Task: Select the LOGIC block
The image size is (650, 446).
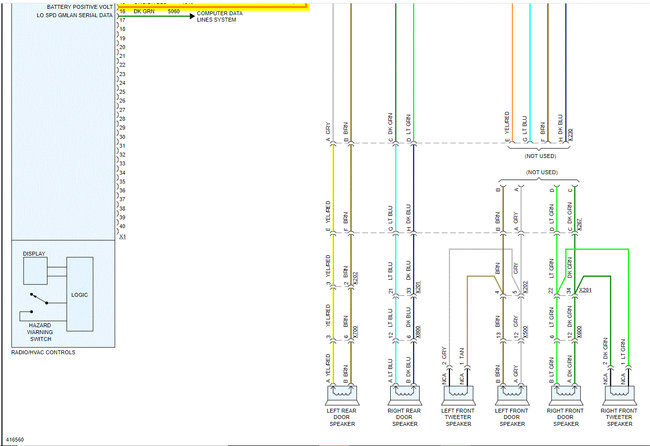Action: pyautogui.click(x=80, y=294)
